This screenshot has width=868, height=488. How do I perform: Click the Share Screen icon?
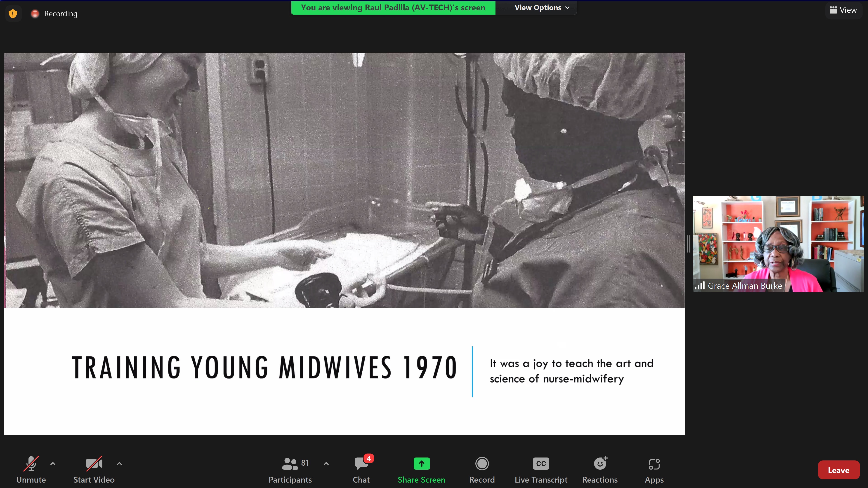421,464
